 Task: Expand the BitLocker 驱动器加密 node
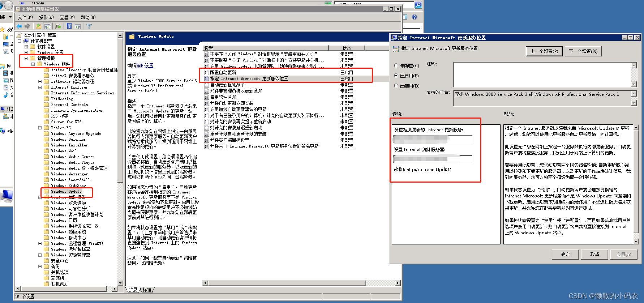40,81
